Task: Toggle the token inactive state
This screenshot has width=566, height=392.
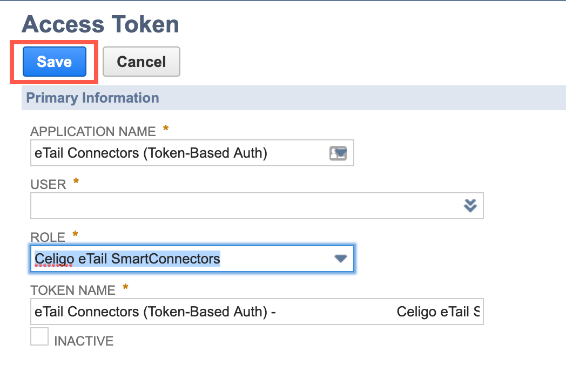Action: coord(39,336)
